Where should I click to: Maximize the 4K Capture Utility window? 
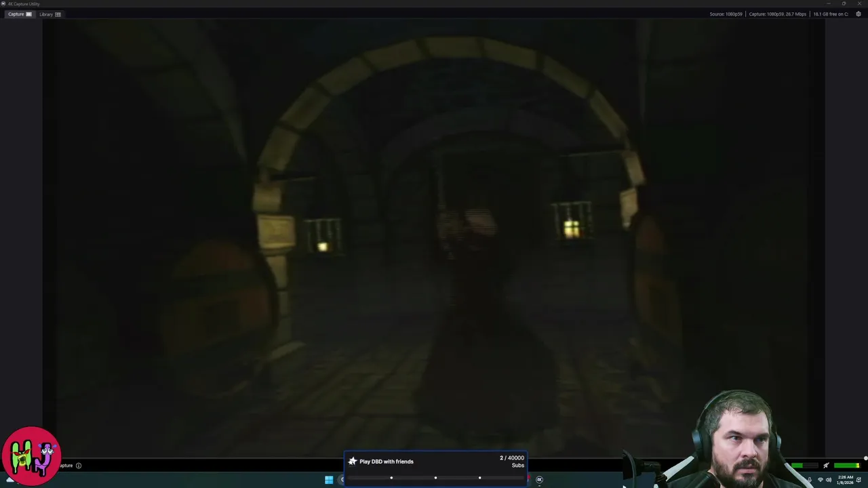(x=844, y=3)
